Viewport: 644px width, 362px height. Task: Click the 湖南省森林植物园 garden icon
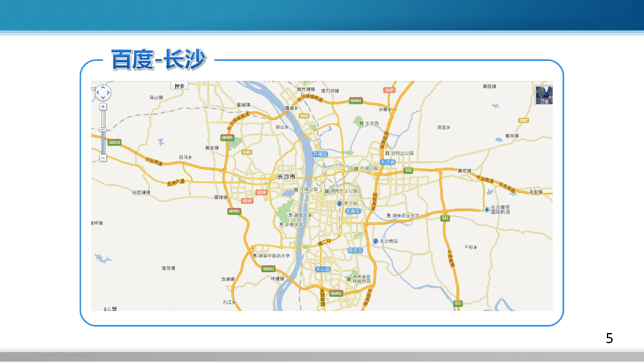(x=348, y=279)
